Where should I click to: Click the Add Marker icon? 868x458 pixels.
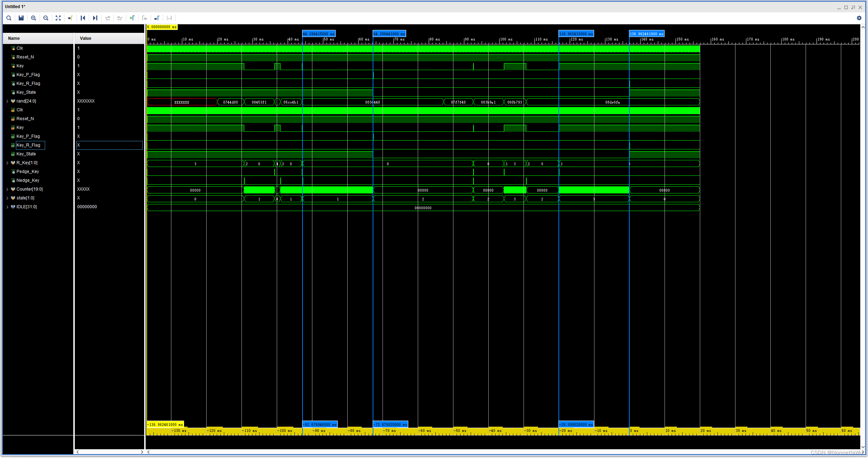132,18
